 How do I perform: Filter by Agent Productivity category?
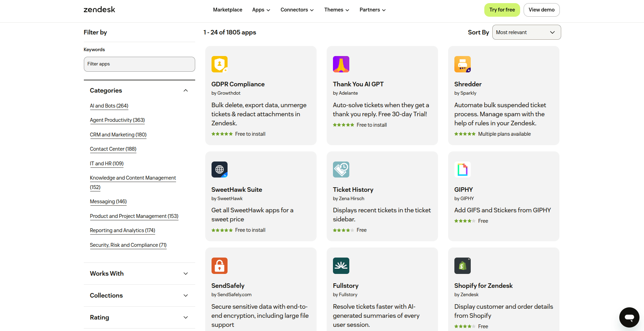117,120
